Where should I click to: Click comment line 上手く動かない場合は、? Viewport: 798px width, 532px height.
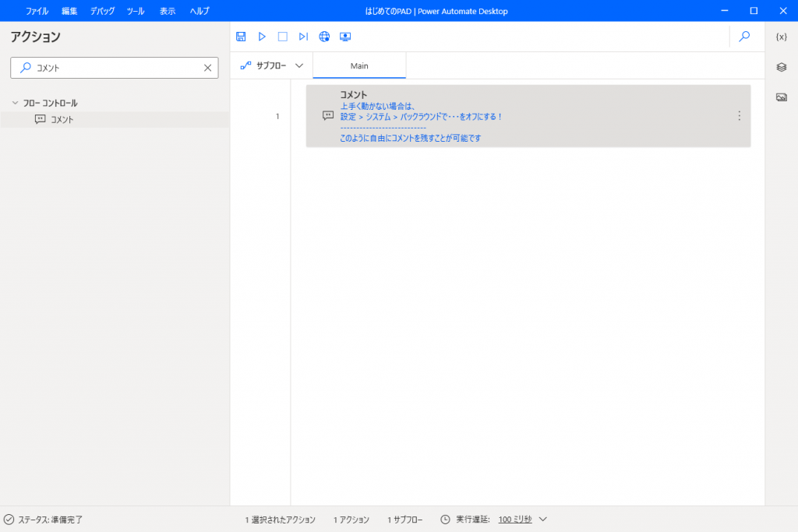tap(378, 106)
